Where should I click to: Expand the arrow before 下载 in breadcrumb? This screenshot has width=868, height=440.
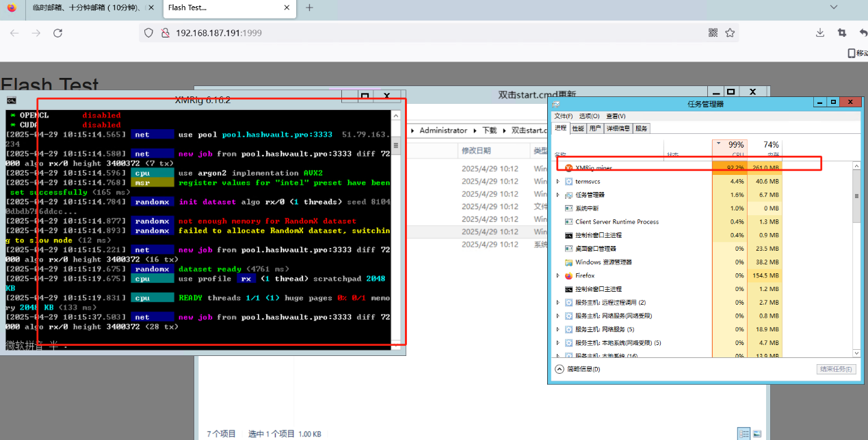[475, 130]
